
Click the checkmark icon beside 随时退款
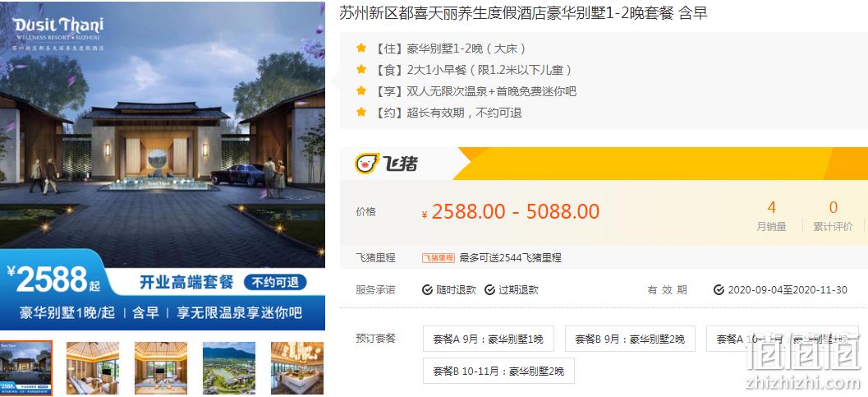[427, 290]
